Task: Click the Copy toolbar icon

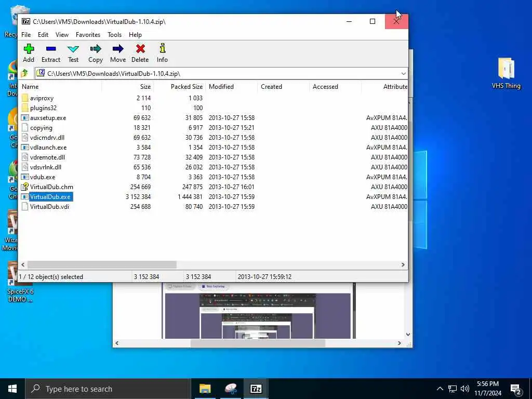Action: point(96,49)
